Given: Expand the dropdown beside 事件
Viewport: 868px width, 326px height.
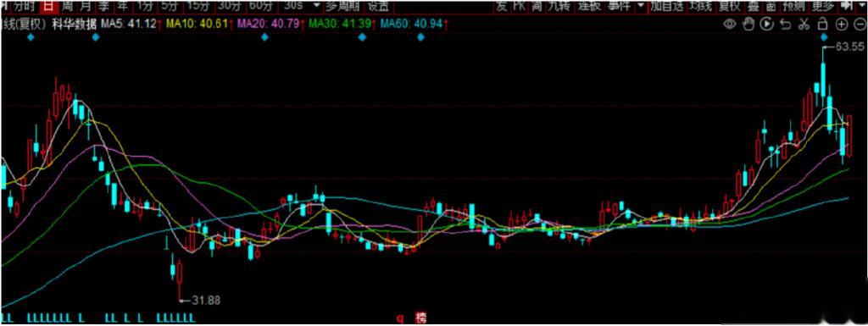Looking at the screenshot, I should click(641, 6).
